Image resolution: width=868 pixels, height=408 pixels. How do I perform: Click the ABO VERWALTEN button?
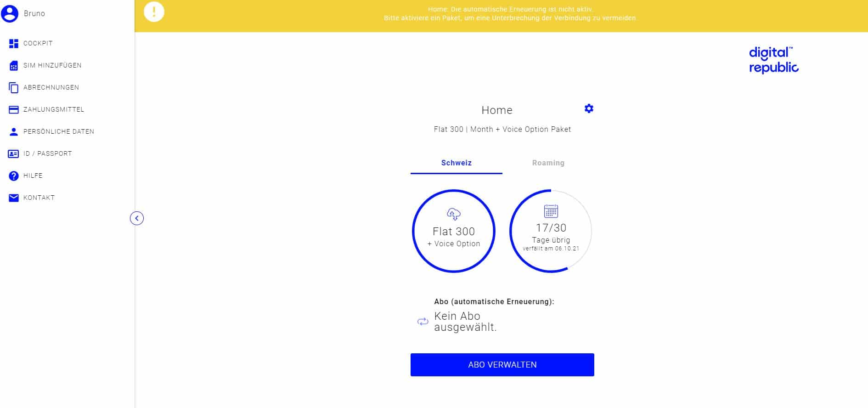(x=502, y=365)
